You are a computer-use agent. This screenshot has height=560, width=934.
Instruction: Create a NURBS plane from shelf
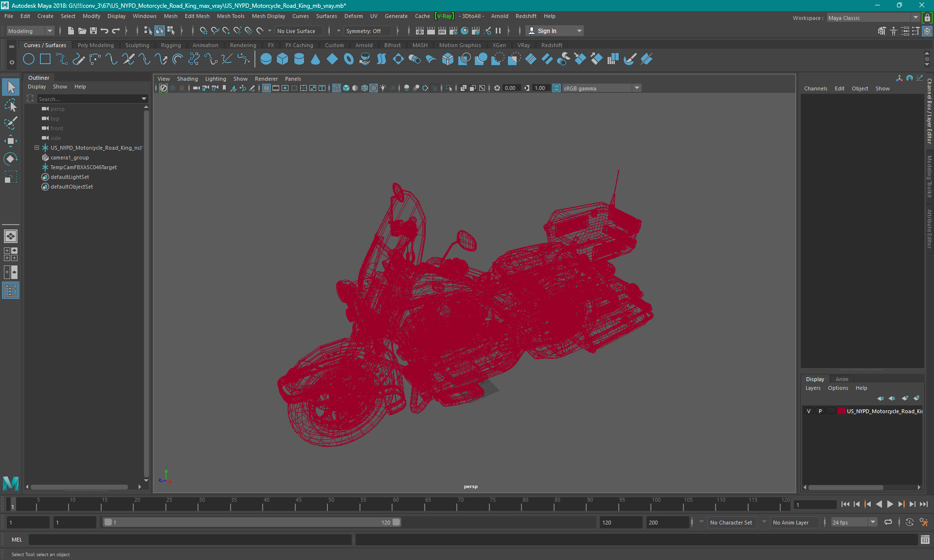[332, 59]
